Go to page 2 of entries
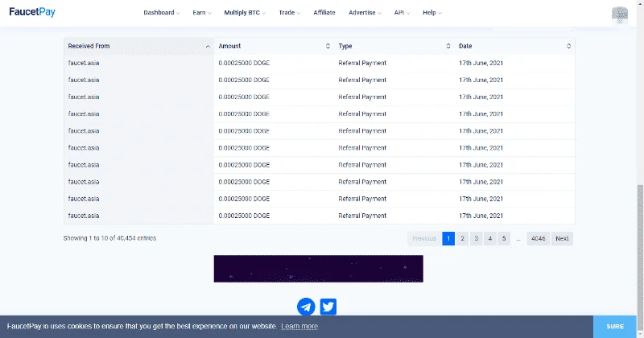Image resolution: width=644 pixels, height=338 pixels. pyautogui.click(x=462, y=239)
